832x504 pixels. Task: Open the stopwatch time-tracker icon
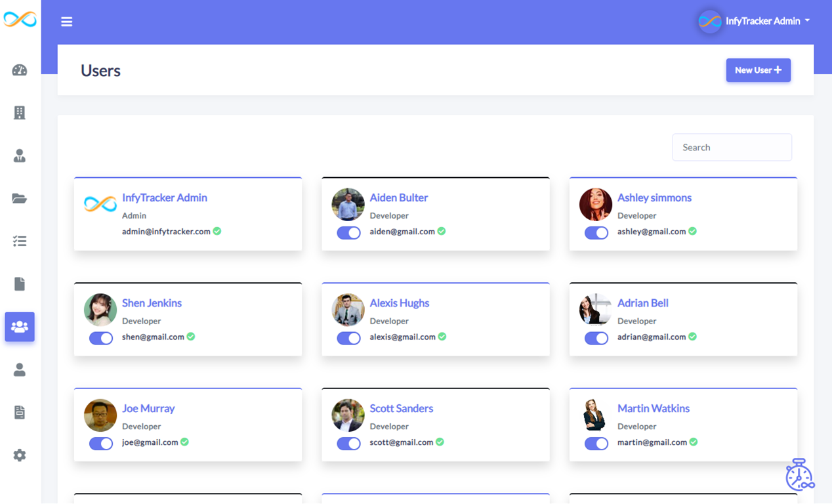point(800,474)
